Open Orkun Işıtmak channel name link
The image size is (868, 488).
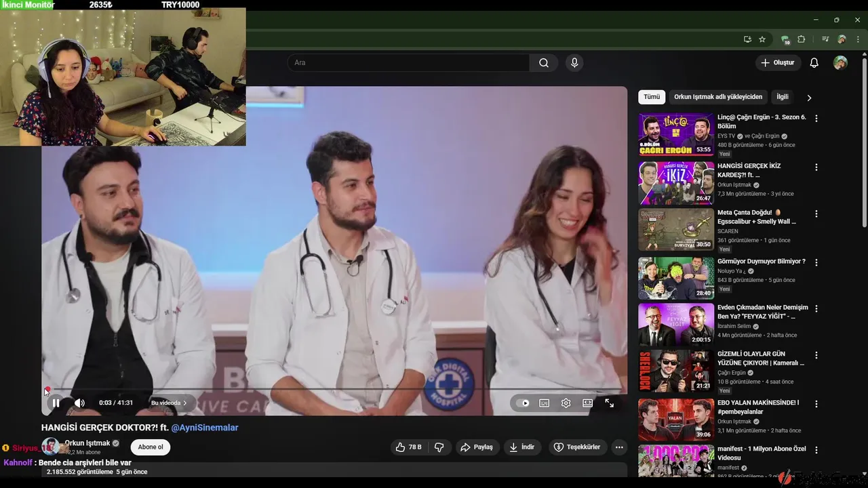tap(87, 443)
